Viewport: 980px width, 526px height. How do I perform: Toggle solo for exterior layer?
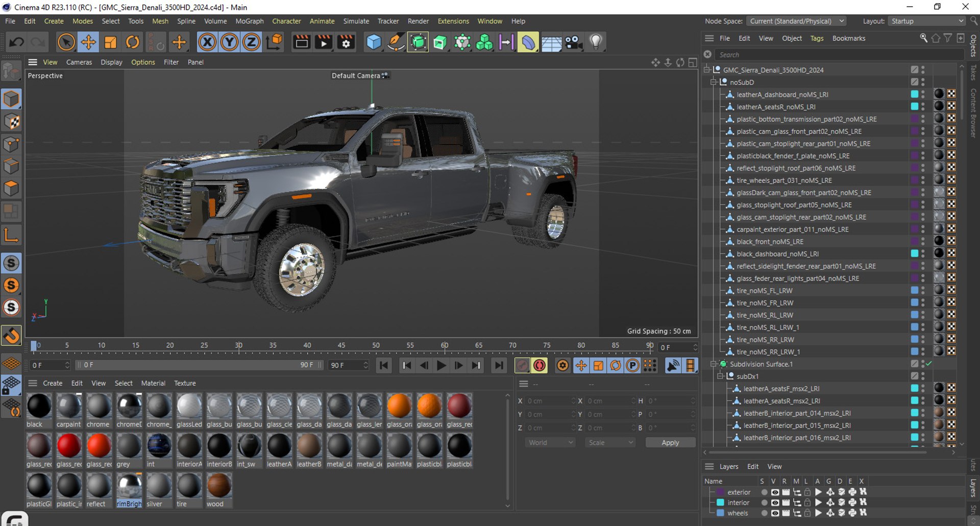(764, 492)
